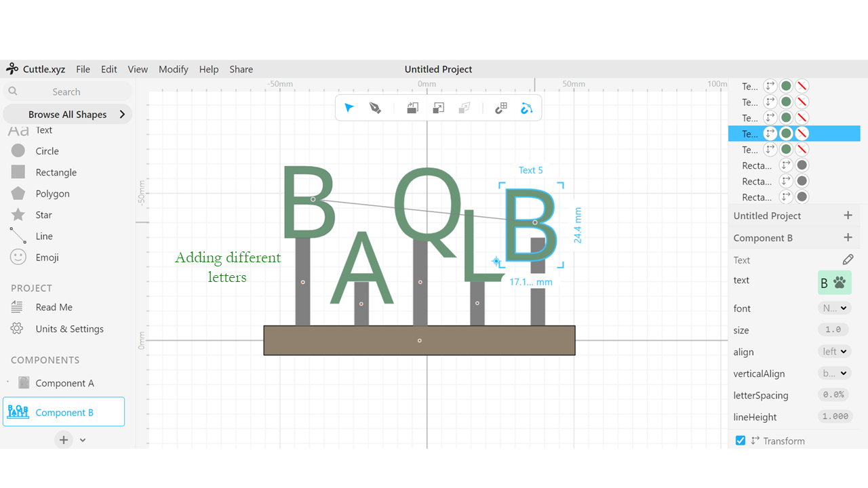Open the Modify menu
The width and height of the screenshot is (868, 488).
[x=174, y=69]
